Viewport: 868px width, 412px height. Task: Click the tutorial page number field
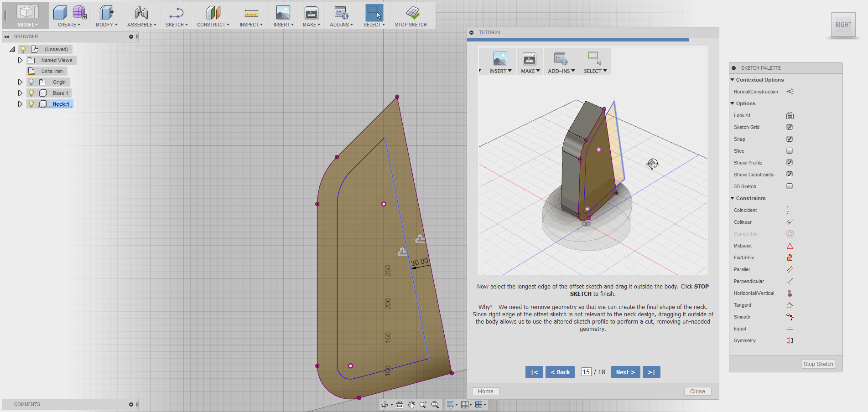(586, 372)
